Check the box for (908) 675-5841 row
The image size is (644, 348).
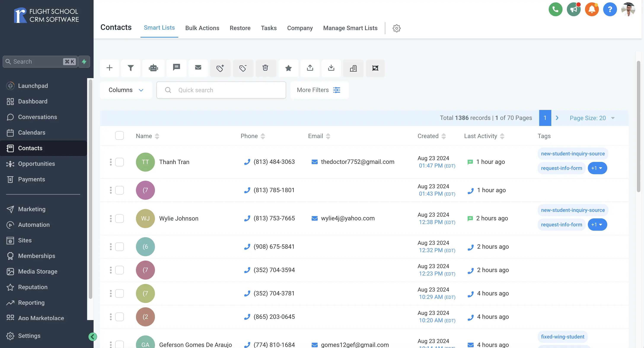[x=120, y=246]
